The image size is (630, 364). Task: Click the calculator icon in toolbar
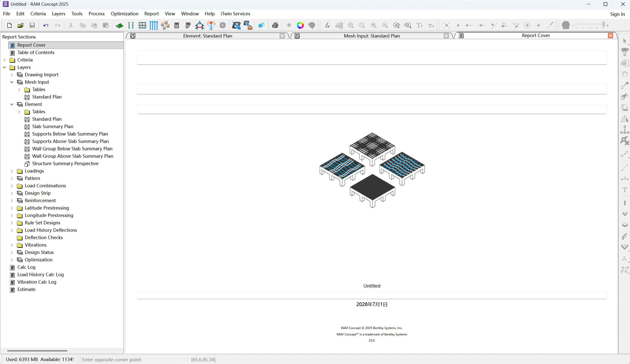click(177, 26)
